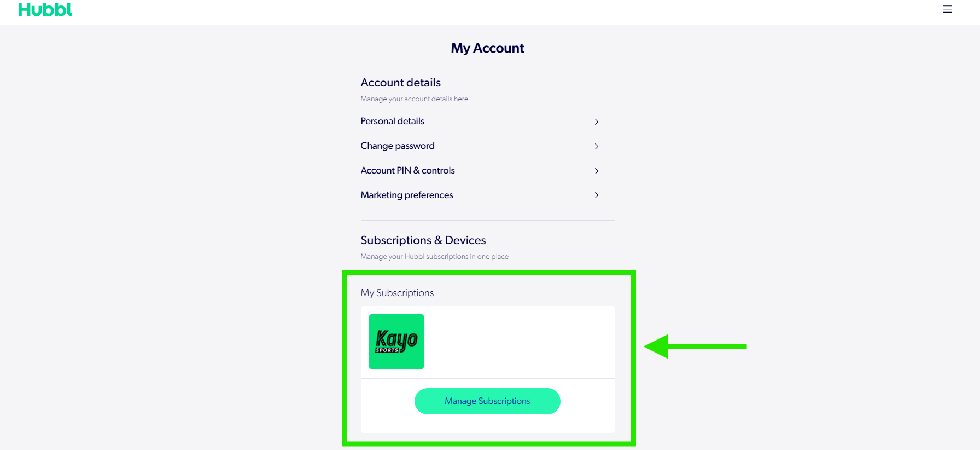This screenshot has height=450, width=980.
Task: Click the My Subscriptions label
Action: point(397,293)
